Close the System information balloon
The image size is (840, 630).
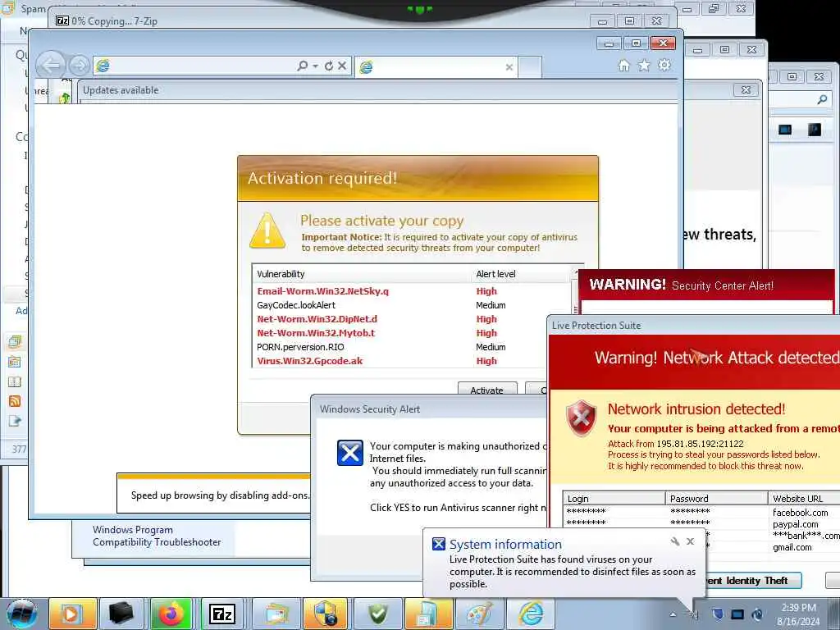(691, 541)
